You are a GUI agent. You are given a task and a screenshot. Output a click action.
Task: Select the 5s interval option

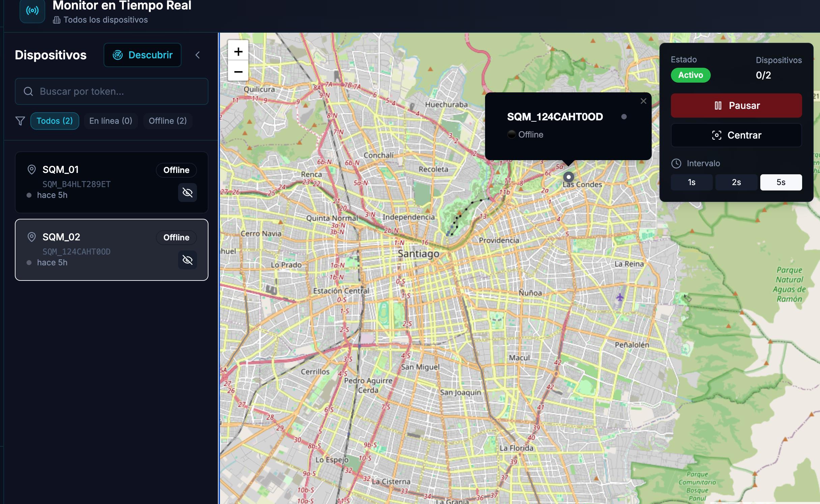781,182
